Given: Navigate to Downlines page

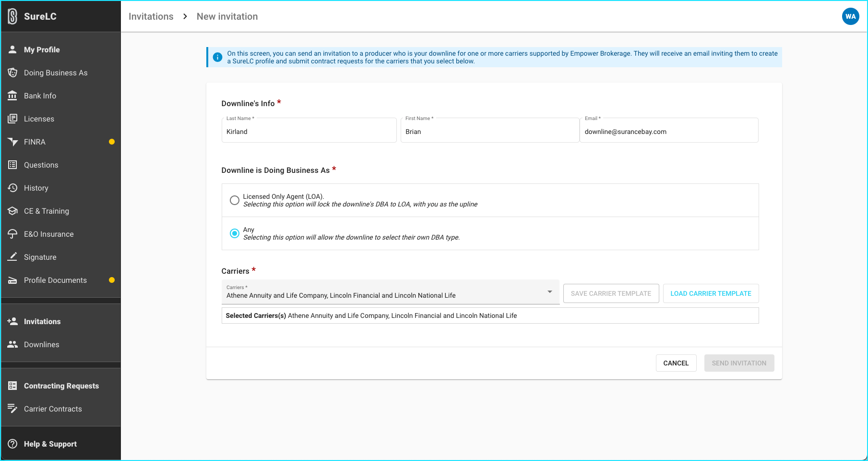Looking at the screenshot, I should pyautogui.click(x=61, y=344).
